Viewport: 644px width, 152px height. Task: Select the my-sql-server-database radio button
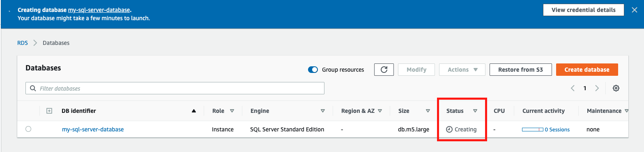[x=28, y=129]
